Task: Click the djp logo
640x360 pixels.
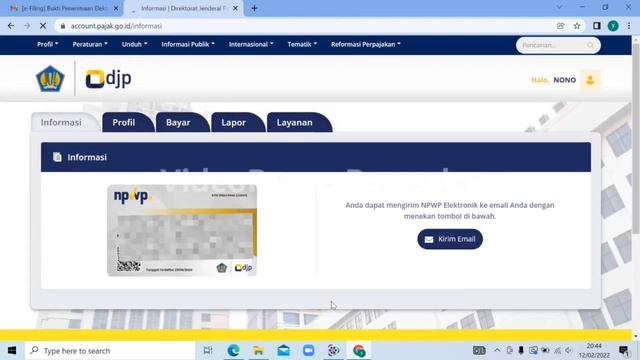Action: (x=108, y=78)
